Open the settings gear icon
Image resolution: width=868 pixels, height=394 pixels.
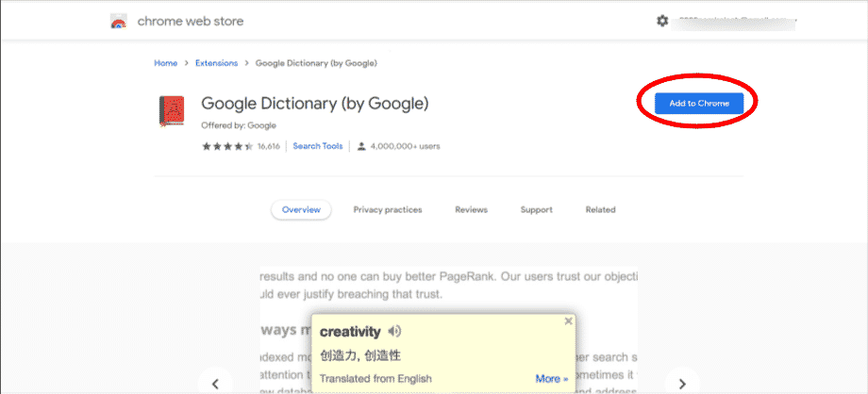(x=662, y=21)
